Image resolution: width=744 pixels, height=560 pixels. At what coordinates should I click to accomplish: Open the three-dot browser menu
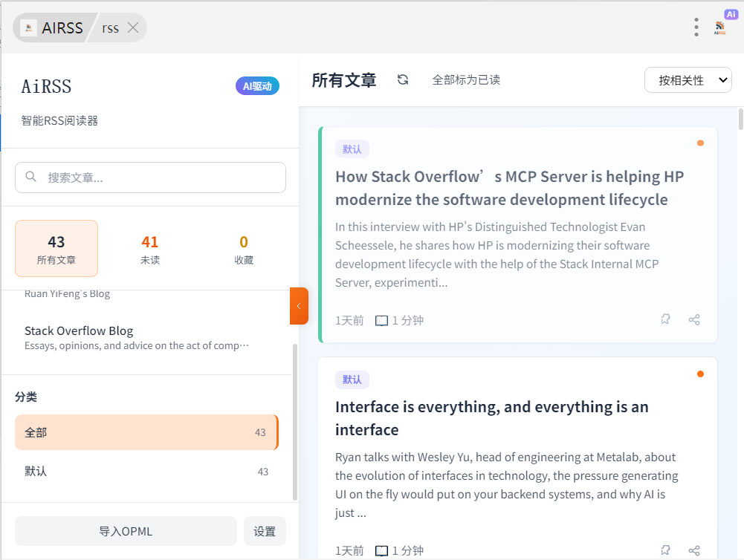(x=696, y=27)
